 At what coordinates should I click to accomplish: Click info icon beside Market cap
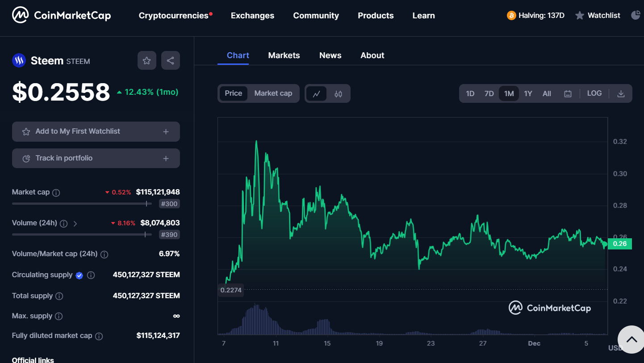[x=56, y=193]
